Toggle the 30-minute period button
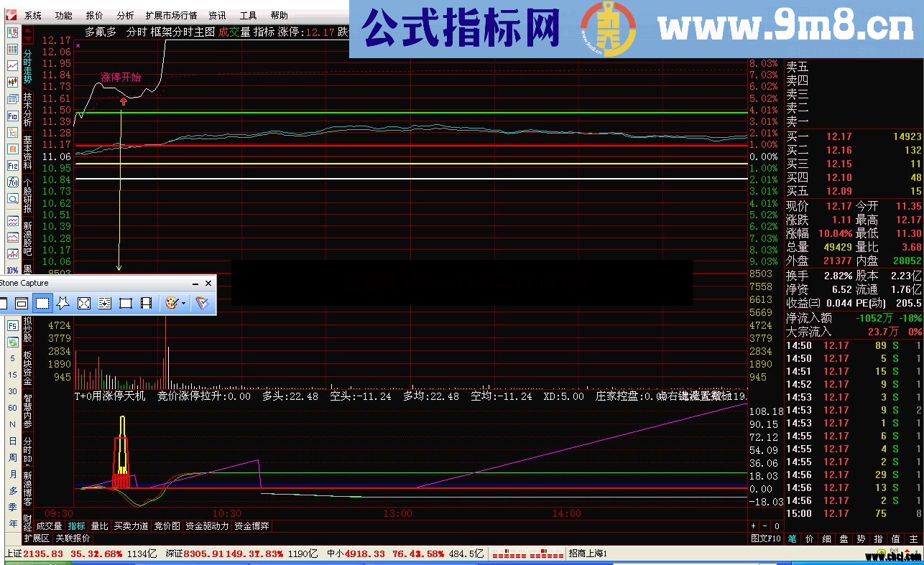 pos(12,391)
